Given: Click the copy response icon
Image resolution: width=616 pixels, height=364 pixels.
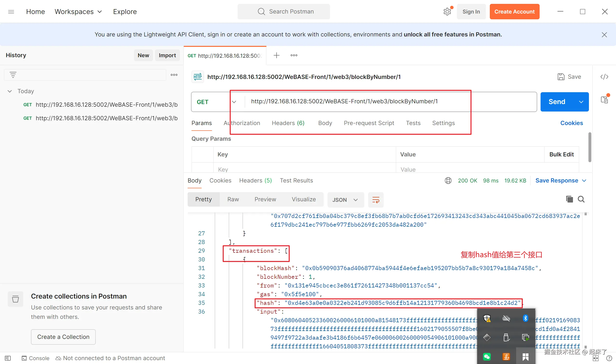Looking at the screenshot, I should (x=569, y=199).
